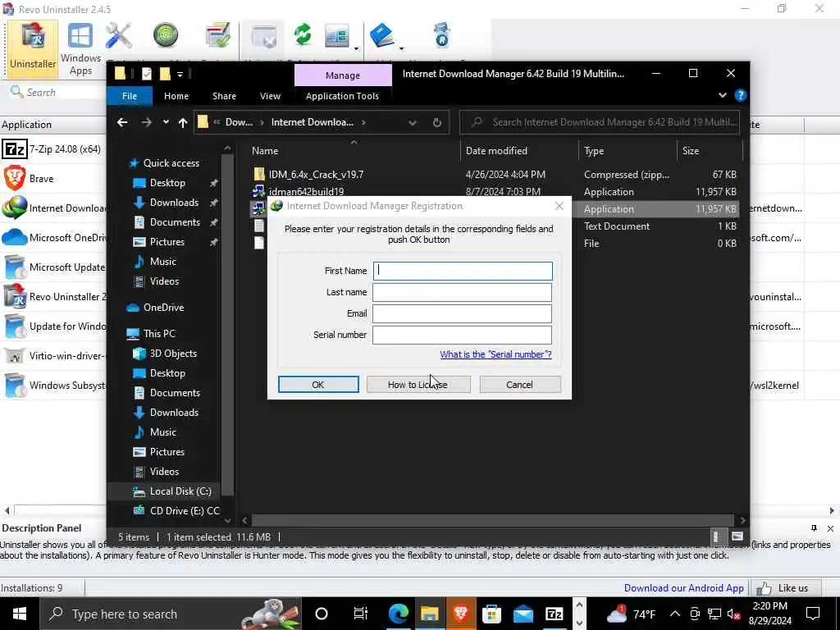
Task: Open recent locations dropdown in Explorer
Action: 166,122
